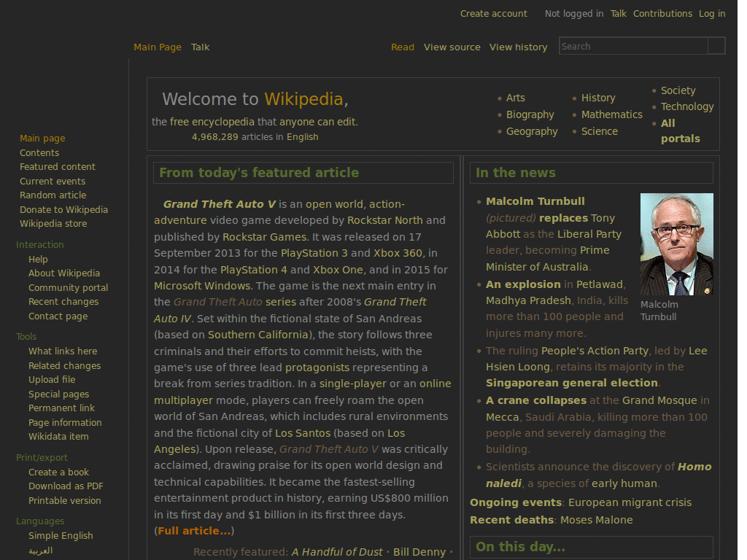This screenshot has width=747, height=560.
Task: Open the History portal link
Action: click(598, 98)
